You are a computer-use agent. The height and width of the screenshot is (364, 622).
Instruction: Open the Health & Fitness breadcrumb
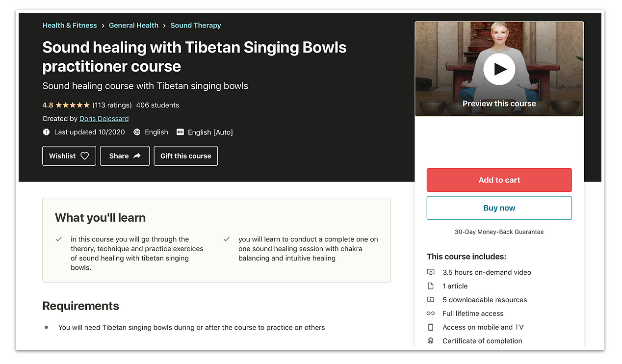pos(70,26)
